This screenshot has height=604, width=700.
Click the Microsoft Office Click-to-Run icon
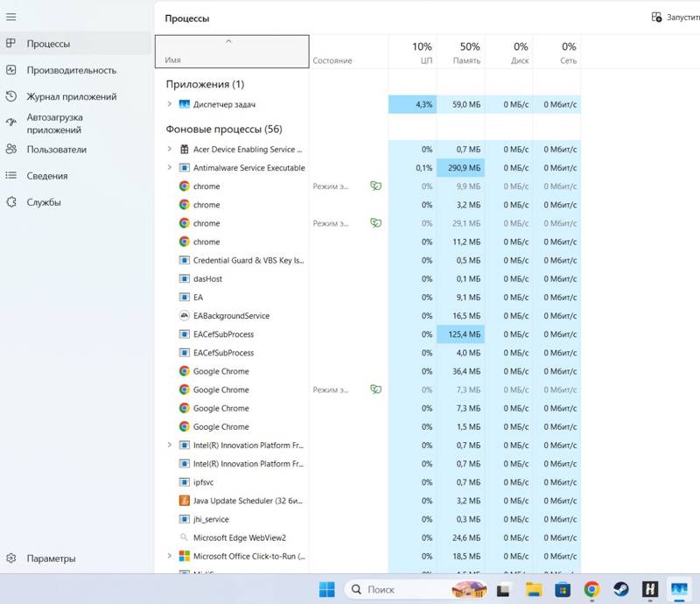[184, 556]
